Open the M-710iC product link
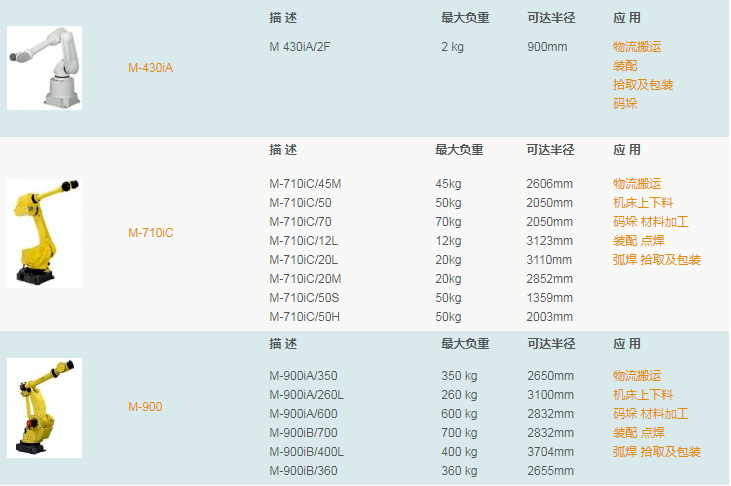Screen dimensions: 731x486 151,233
